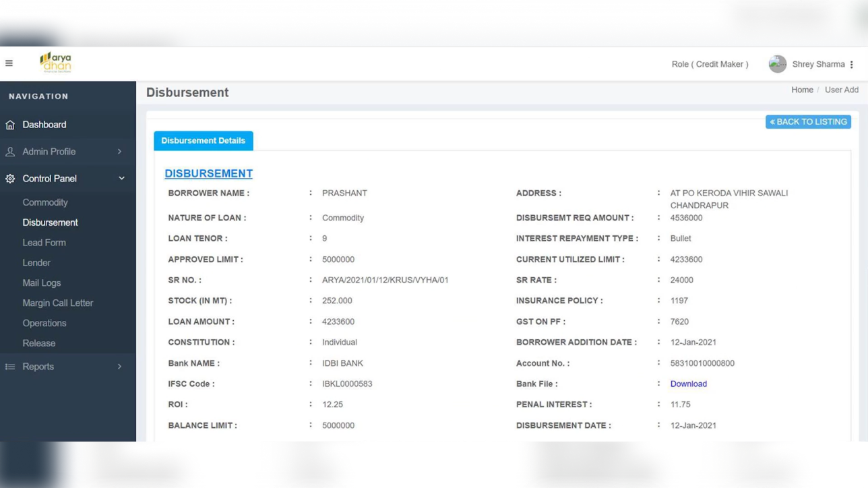Open the Margin Call Letter page
868x488 pixels.
[x=58, y=303]
